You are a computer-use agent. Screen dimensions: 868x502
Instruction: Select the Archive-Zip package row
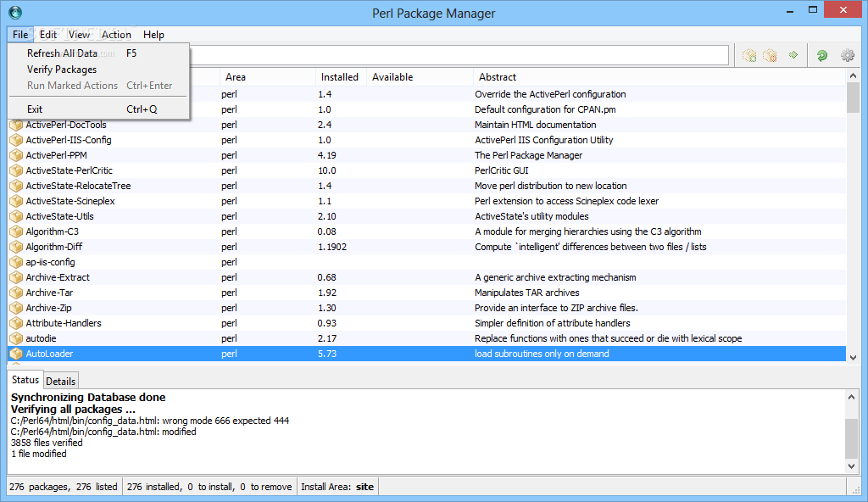(427, 308)
